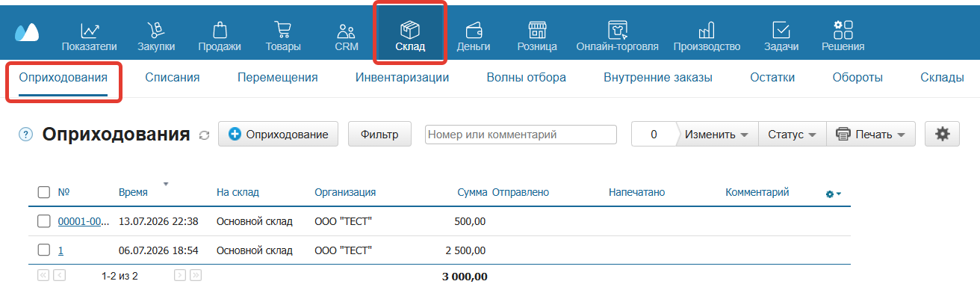Click the Фильтр button

pyautogui.click(x=379, y=135)
